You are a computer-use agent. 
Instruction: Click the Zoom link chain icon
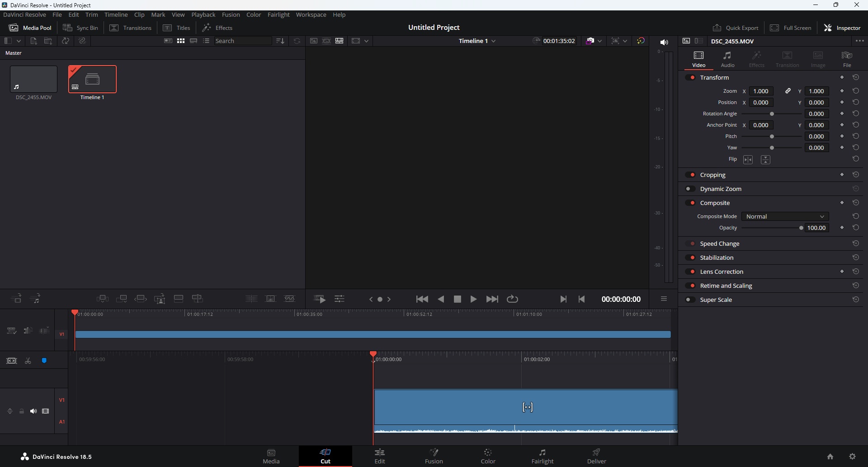click(788, 91)
